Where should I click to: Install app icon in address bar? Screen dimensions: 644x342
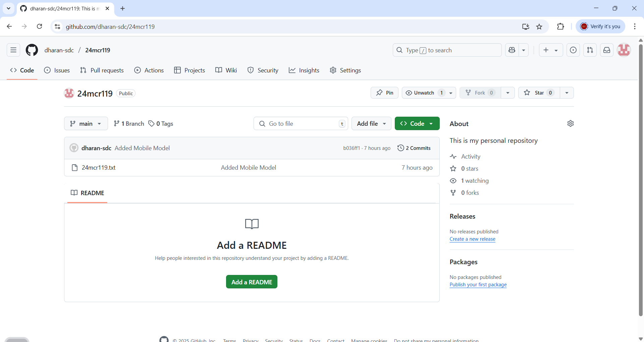(525, 26)
